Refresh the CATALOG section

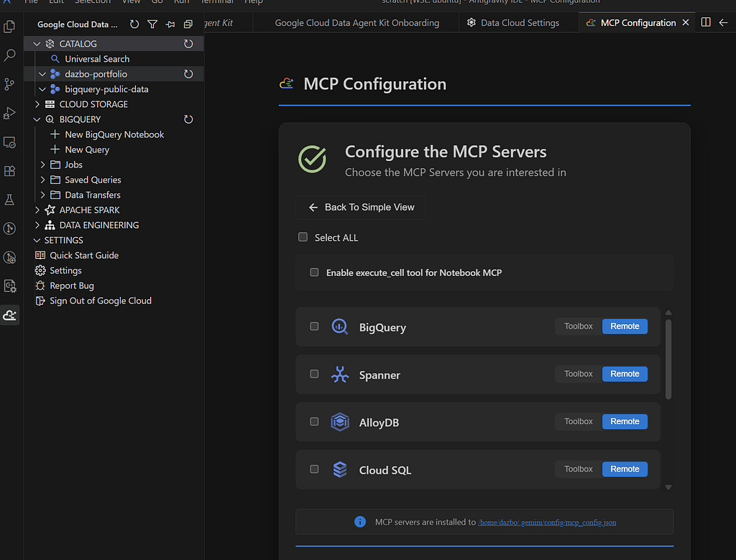coord(188,44)
